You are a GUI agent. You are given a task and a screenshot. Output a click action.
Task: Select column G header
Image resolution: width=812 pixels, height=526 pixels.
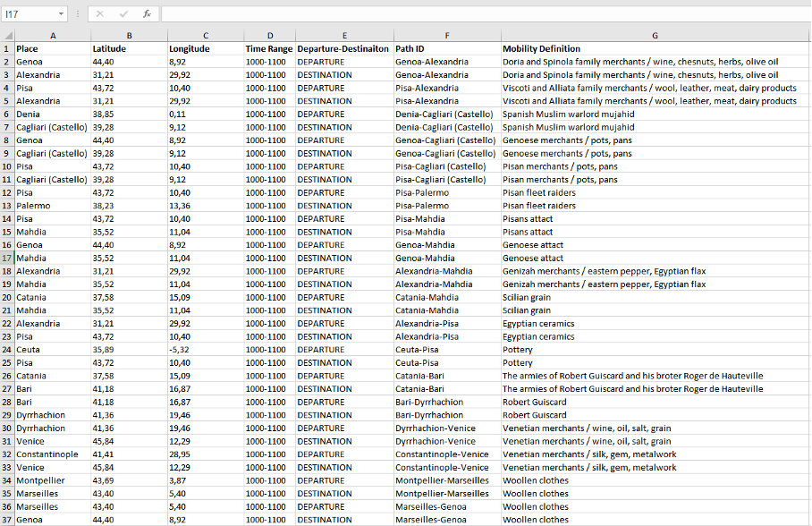pyautogui.click(x=655, y=36)
